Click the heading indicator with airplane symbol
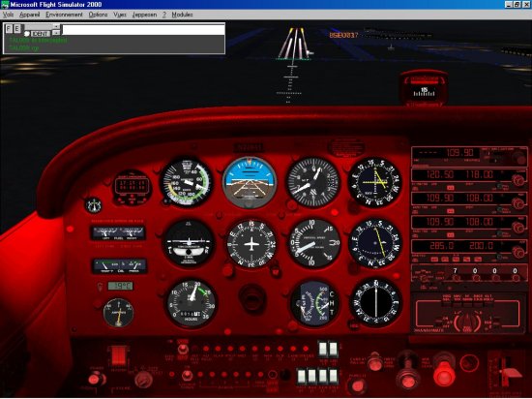Screen dimensions: 532x399 pyautogui.click(x=251, y=243)
